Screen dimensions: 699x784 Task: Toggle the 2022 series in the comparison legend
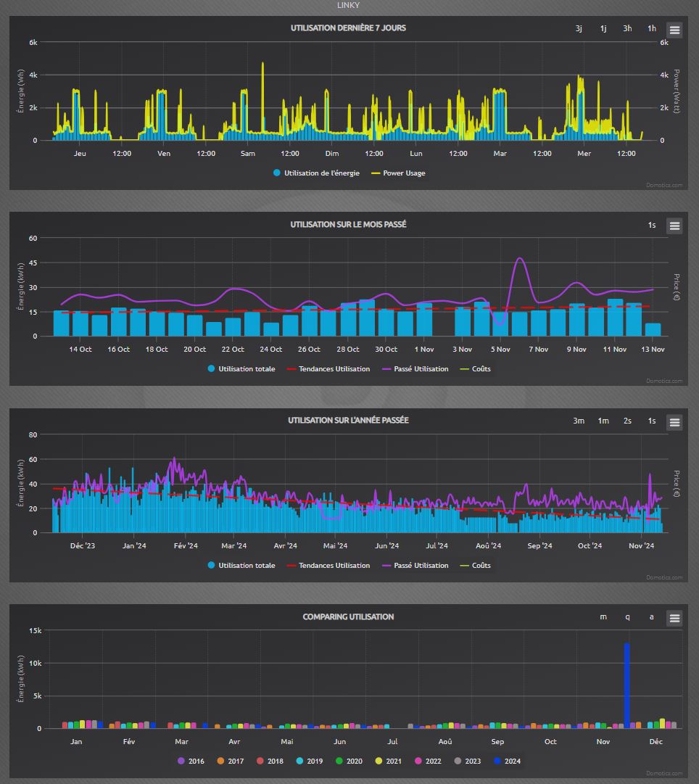[x=428, y=761]
